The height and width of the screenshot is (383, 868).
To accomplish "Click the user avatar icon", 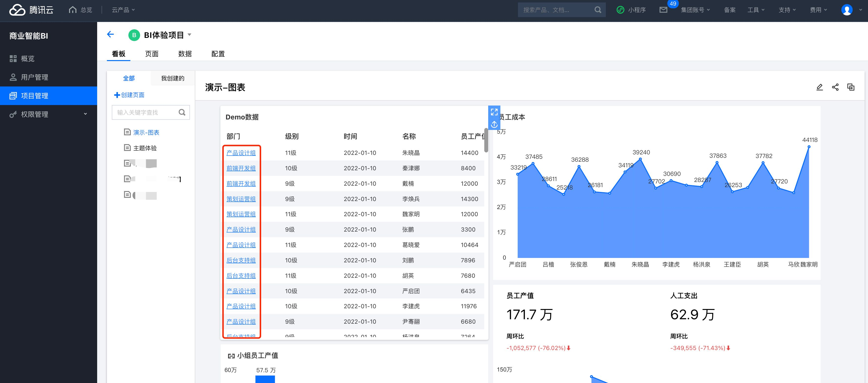I will coord(847,10).
